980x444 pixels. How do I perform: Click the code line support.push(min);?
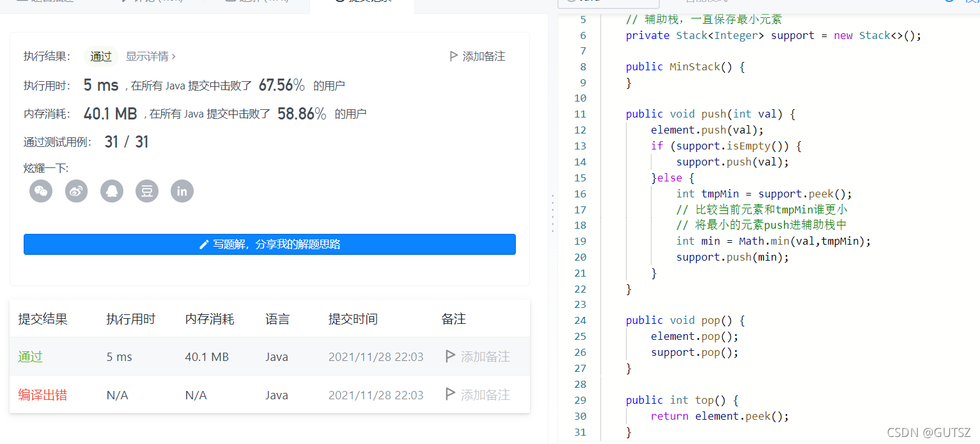pos(733,257)
